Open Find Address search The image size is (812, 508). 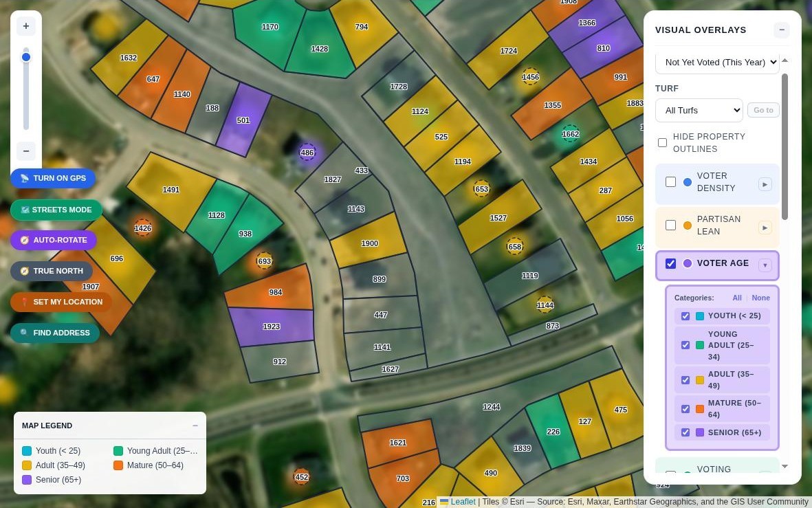pos(55,333)
